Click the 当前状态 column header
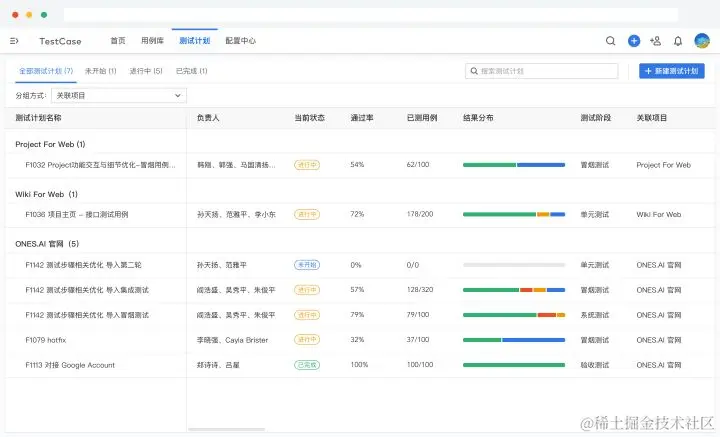Screen dimensions: 720x437 point(309,118)
